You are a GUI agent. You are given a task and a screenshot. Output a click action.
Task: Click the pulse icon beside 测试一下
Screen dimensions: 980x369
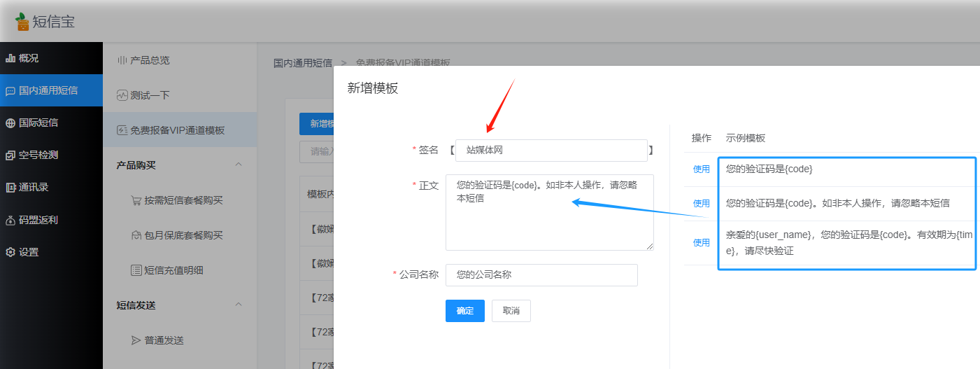[x=122, y=95]
